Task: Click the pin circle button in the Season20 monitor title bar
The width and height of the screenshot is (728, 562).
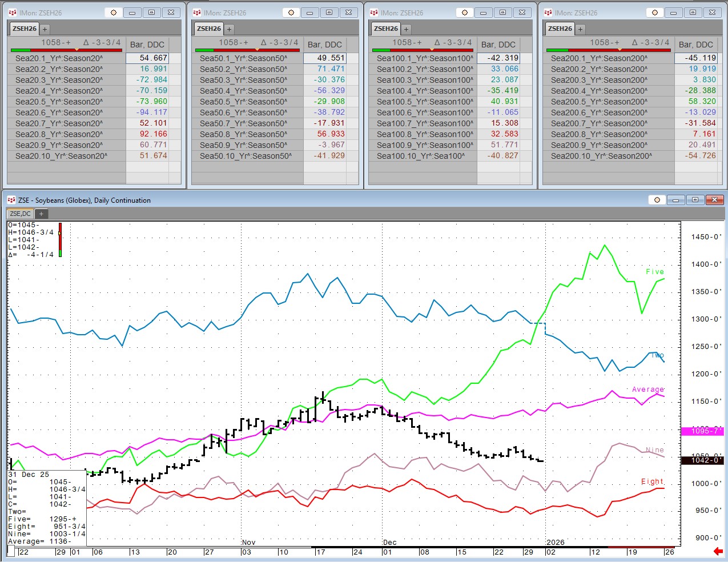Action: [x=114, y=12]
